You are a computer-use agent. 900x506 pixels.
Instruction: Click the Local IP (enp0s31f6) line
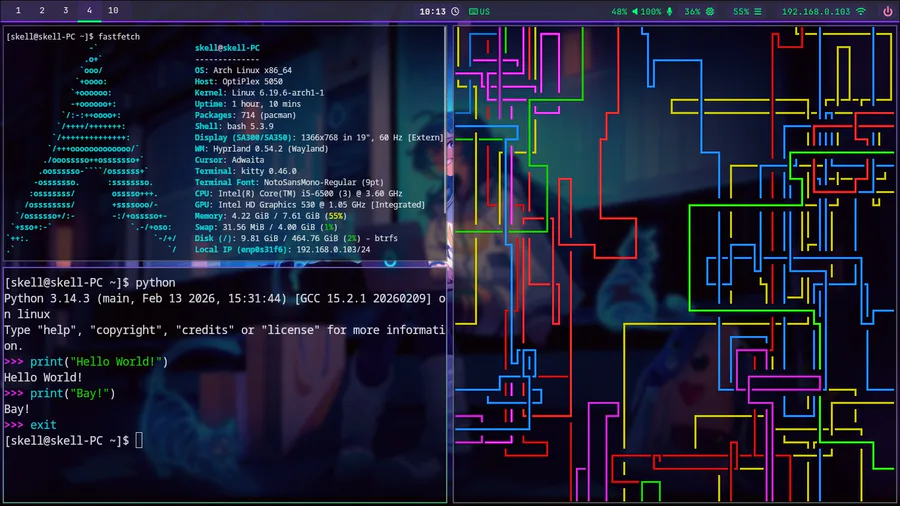click(282, 250)
